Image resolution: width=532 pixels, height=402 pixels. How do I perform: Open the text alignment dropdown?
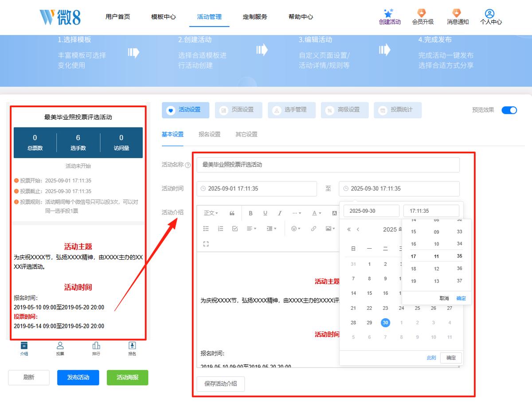(252, 229)
